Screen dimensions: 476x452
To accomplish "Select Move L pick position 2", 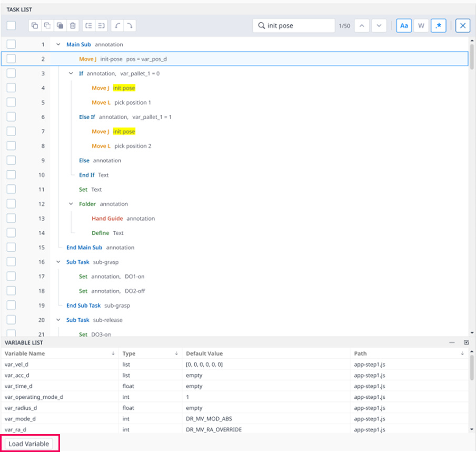I will tap(235, 146).
